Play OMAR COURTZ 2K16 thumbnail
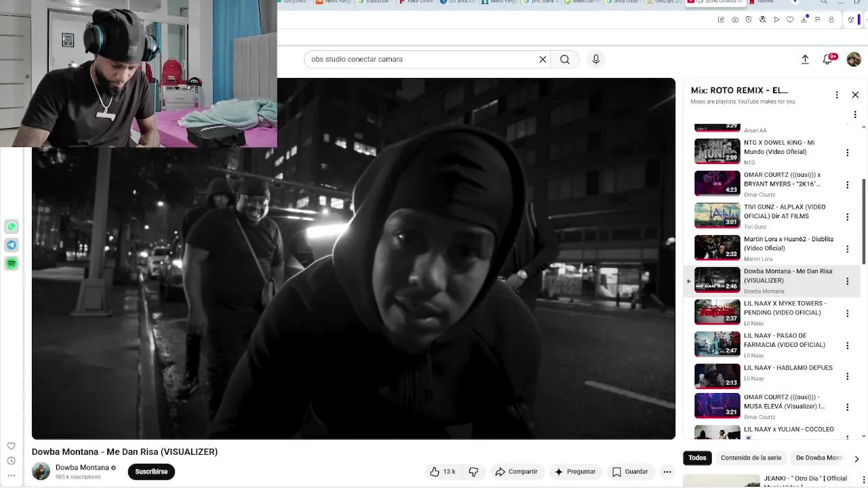 pos(717,183)
